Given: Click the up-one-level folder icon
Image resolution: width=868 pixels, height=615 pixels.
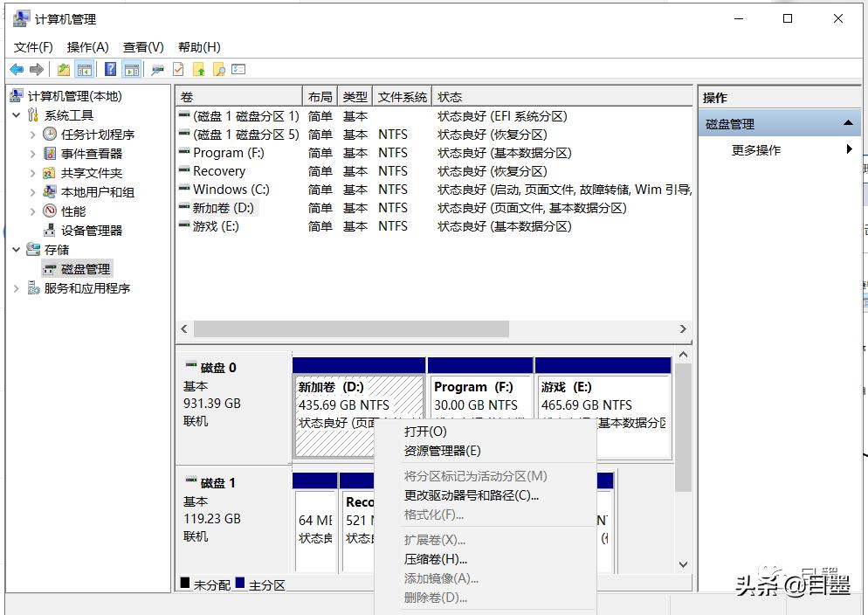Looking at the screenshot, I should pyautogui.click(x=62, y=69).
